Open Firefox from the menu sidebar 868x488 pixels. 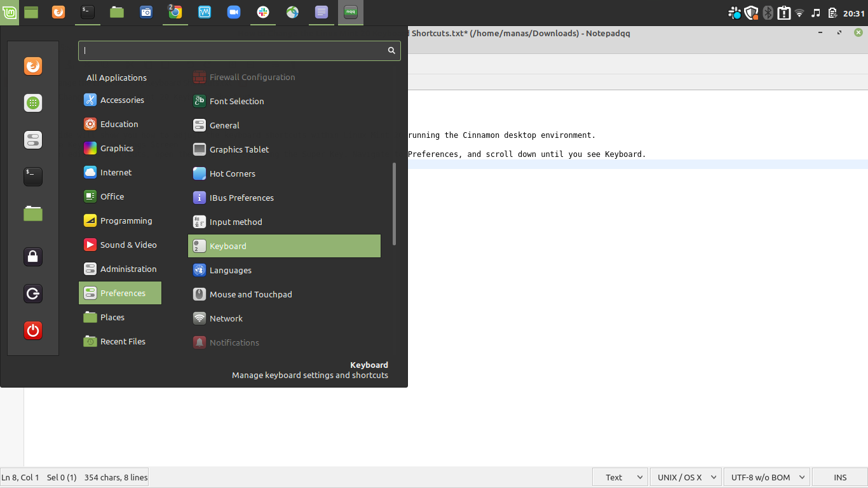coord(33,66)
